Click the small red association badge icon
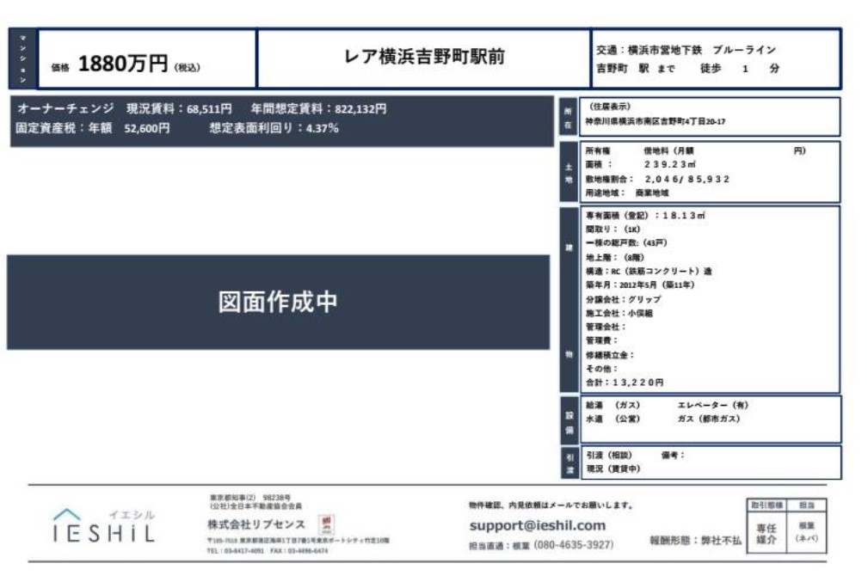The height and width of the screenshot is (588, 868). click(327, 524)
